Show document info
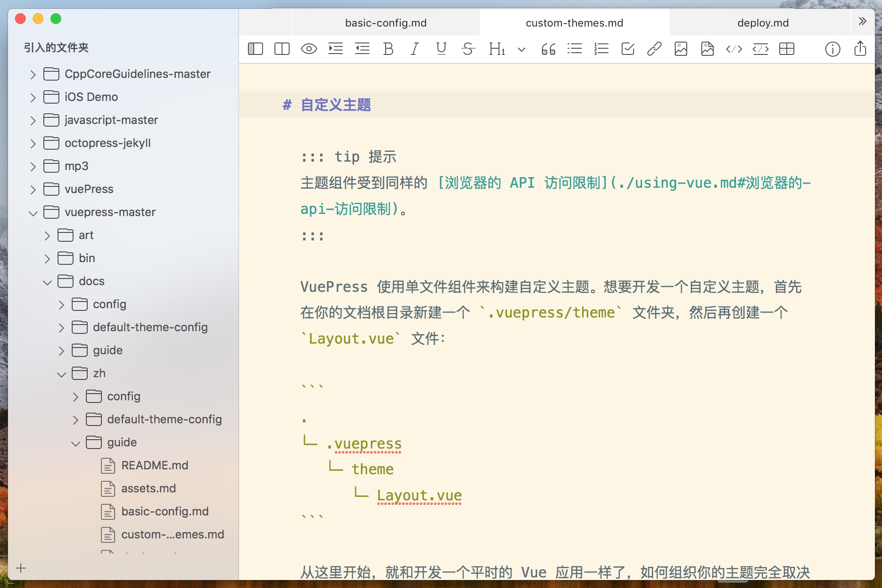882x588 pixels. coord(833,49)
